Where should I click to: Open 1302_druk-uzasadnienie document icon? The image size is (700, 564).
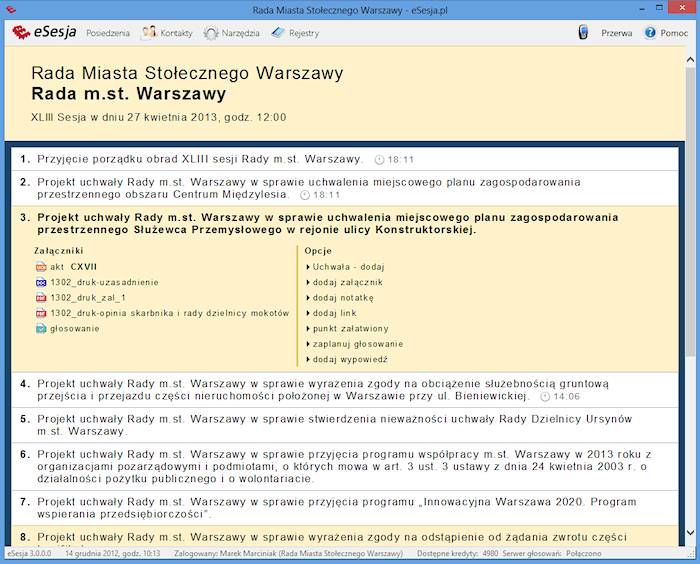coord(41,283)
